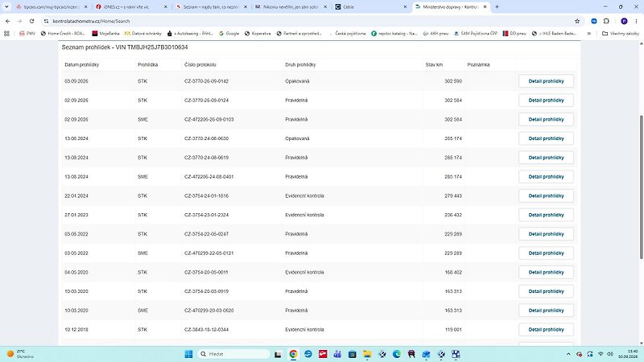The image size is (644, 362).
Task: Open Detail prohlídky for protocol CZ-3770-24-08-0630
Action: point(546,138)
